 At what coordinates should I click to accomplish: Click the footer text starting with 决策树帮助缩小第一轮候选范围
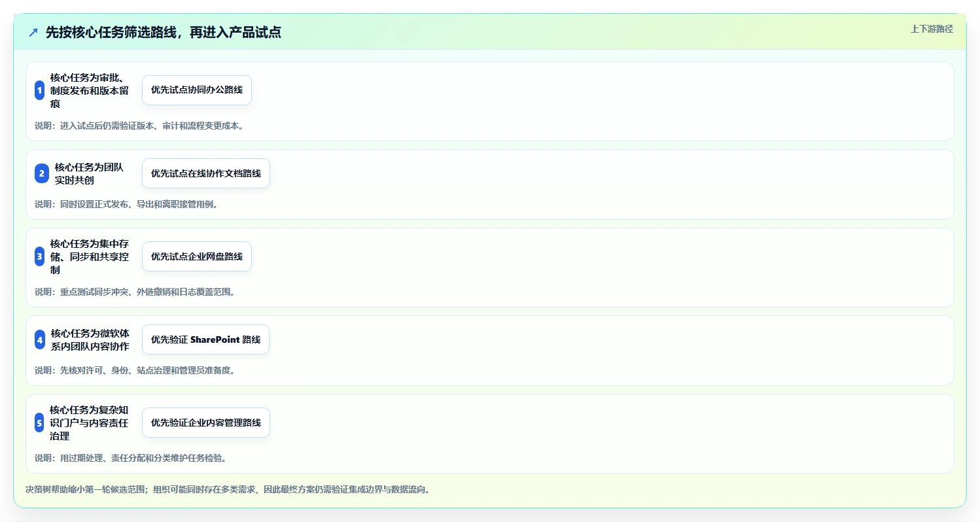(x=228, y=489)
